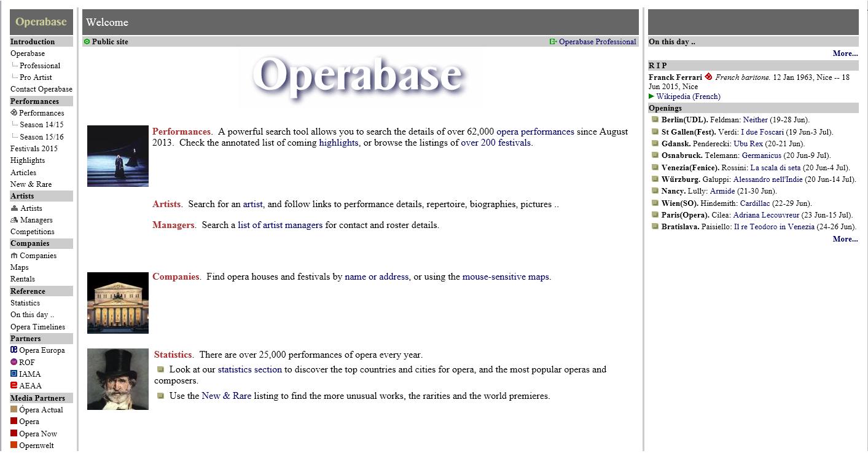Click the 'Franck Ferrari' name text
This screenshot has width=868, height=464.
675,77
